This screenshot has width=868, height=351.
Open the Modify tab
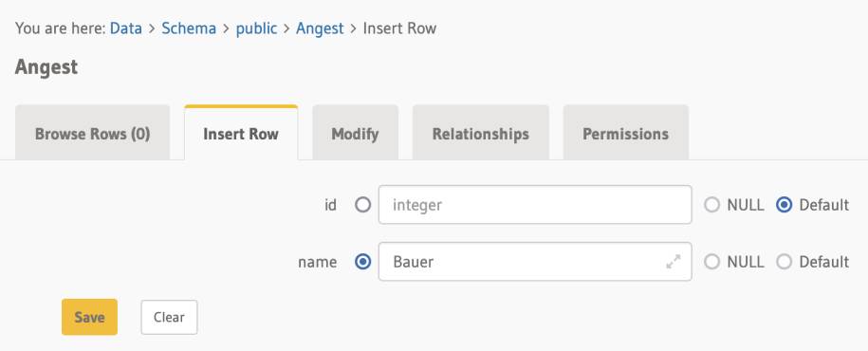[x=355, y=134]
